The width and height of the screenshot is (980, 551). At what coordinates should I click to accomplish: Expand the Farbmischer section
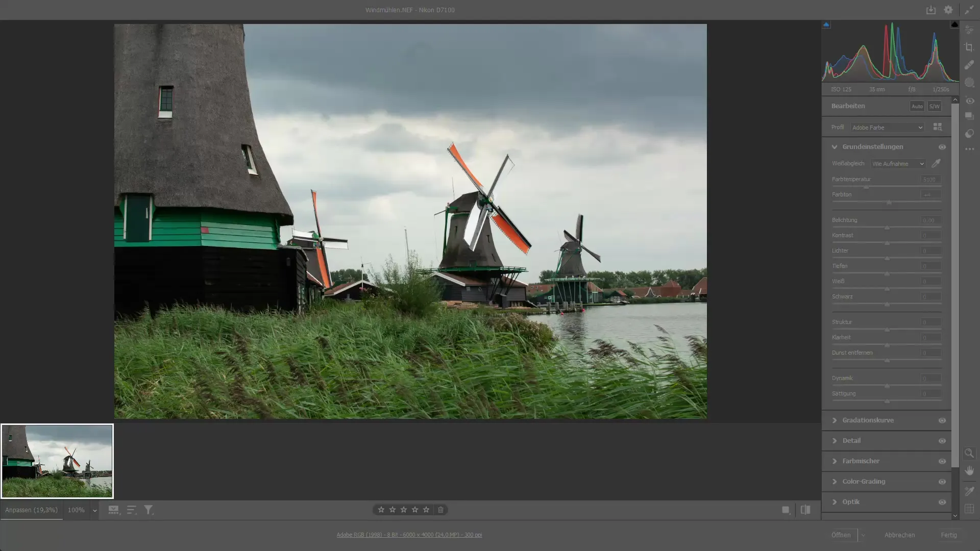coord(835,461)
